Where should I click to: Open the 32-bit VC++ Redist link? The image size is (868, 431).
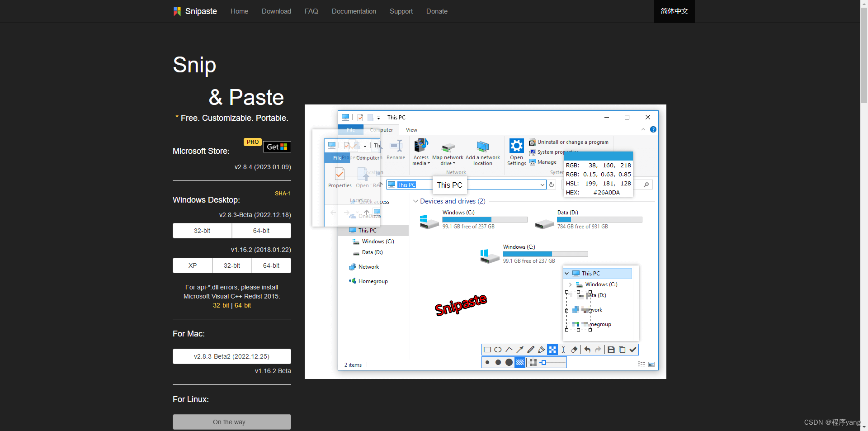[x=221, y=305]
